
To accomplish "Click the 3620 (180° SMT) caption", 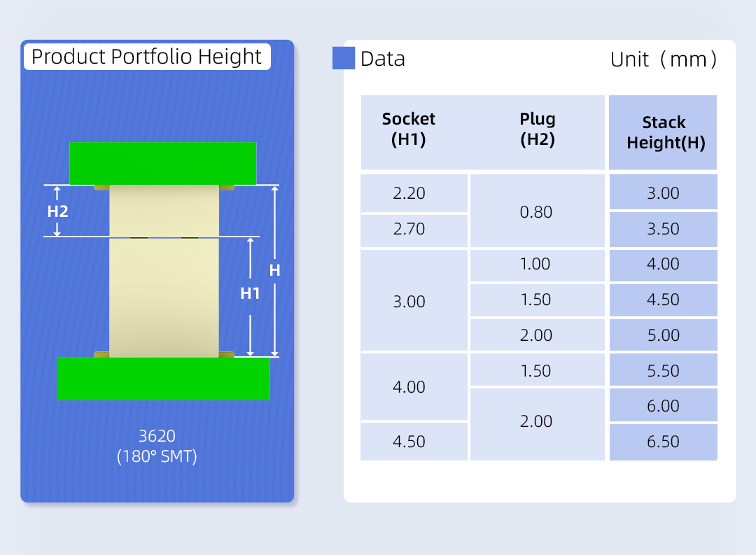I will (157, 446).
